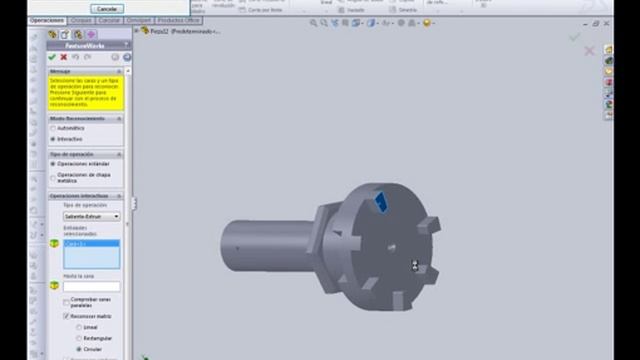Click the undo arrow in FeatureWorks panel
This screenshot has height=360, width=640.
point(76,57)
